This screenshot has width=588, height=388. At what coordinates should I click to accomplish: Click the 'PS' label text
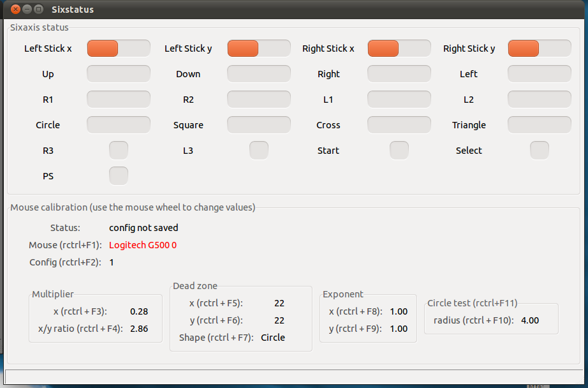pyautogui.click(x=48, y=176)
